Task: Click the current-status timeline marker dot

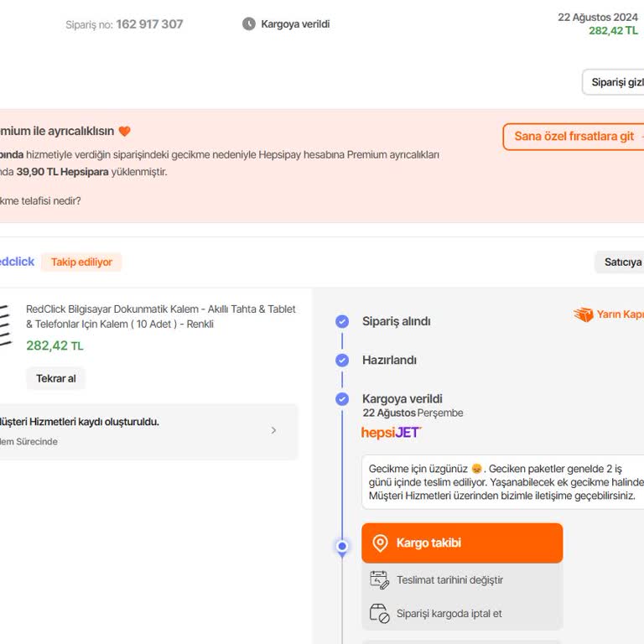Action: [342, 546]
